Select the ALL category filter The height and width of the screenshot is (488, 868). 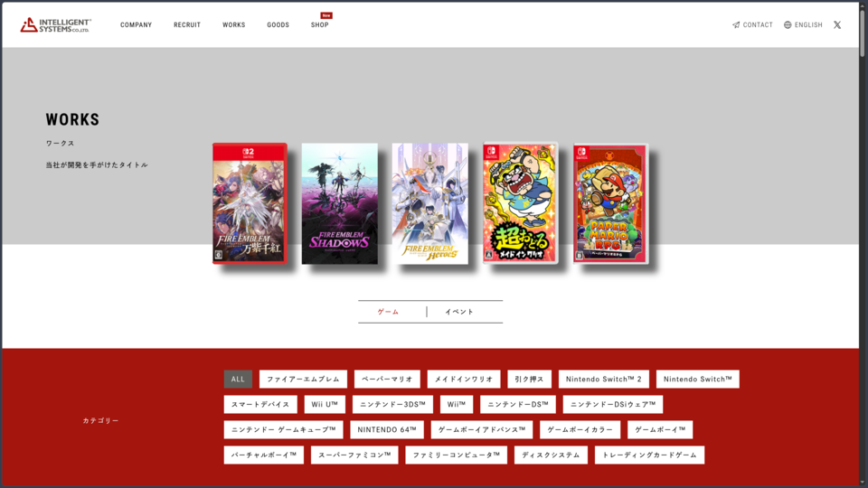click(238, 379)
